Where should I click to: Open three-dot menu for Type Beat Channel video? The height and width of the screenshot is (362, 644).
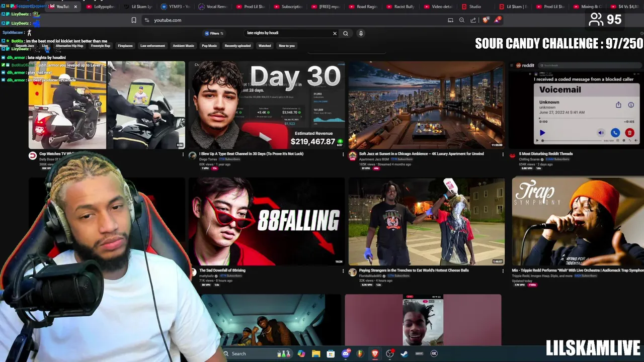coord(343,155)
